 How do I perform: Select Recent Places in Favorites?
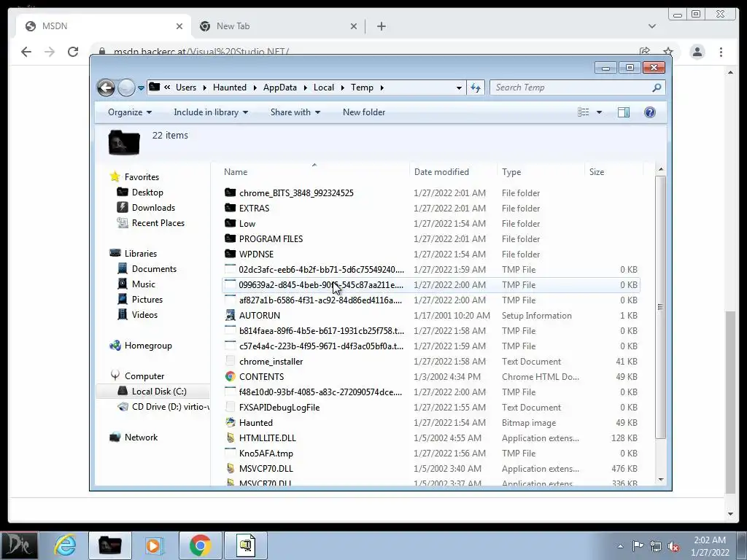point(158,223)
